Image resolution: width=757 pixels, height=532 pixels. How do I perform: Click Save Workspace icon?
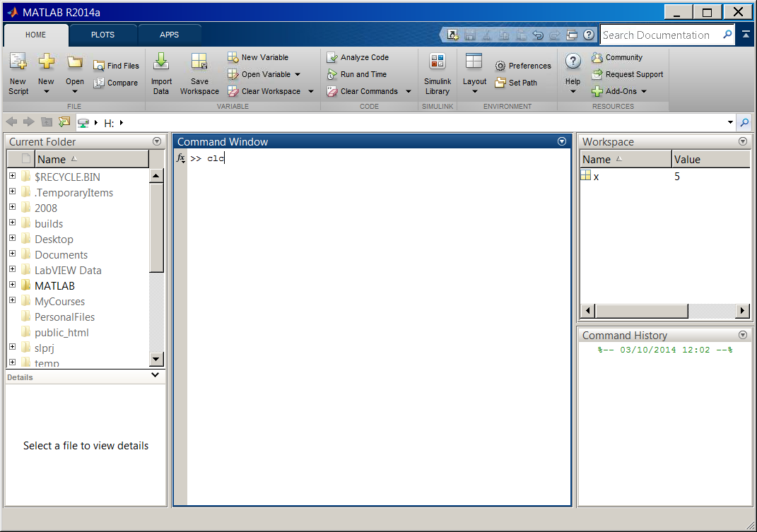199,61
